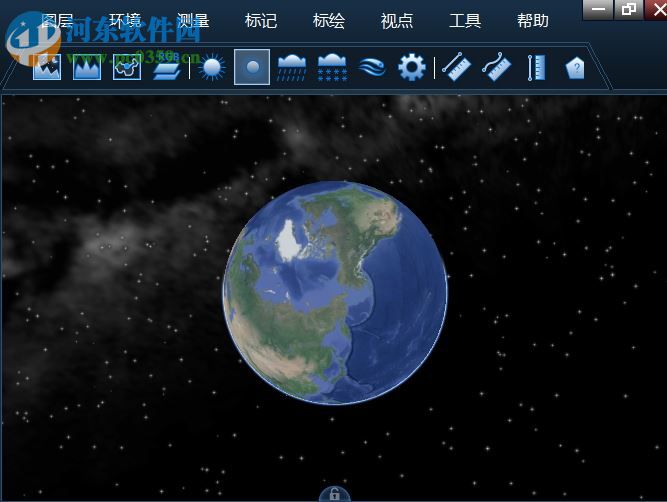Open the 标记 menu

tap(261, 20)
